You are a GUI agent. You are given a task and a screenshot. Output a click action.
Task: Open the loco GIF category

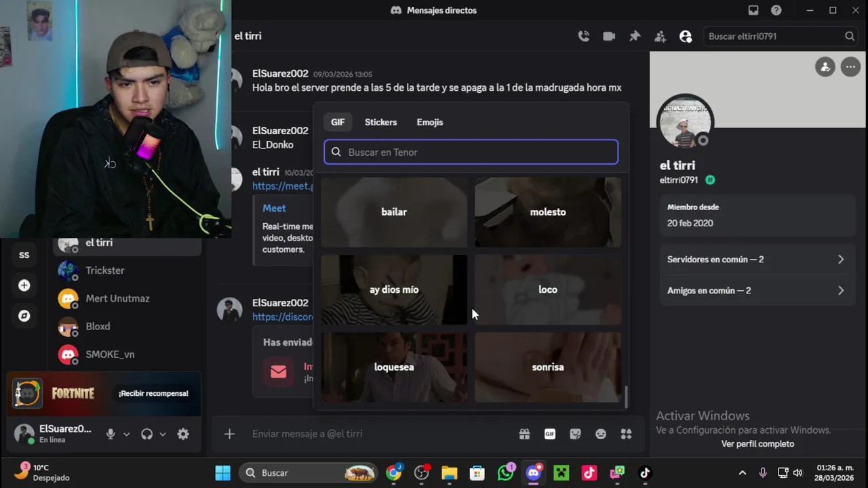548,289
